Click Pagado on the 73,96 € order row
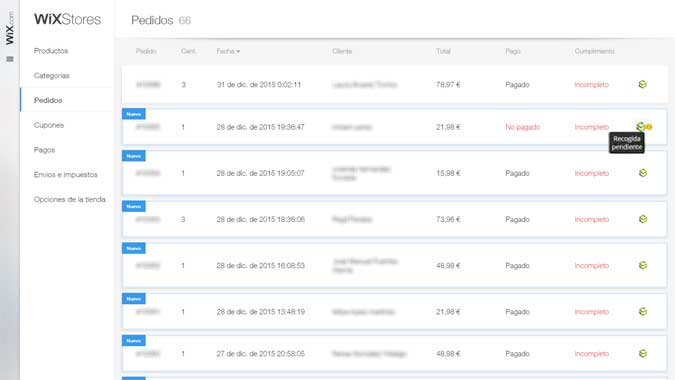Image resolution: width=675 pixels, height=380 pixels. (x=517, y=219)
